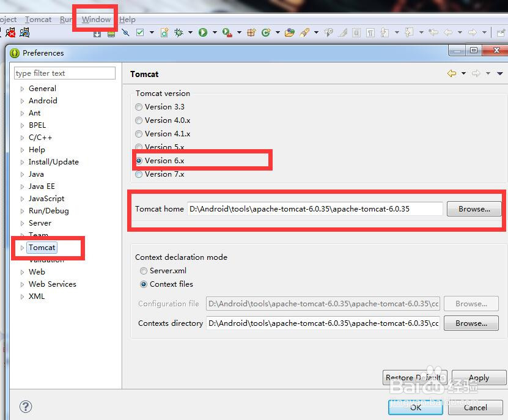508x420 pixels.
Task: Click the main toolbar Back arrow icon
Action: pos(448,32)
